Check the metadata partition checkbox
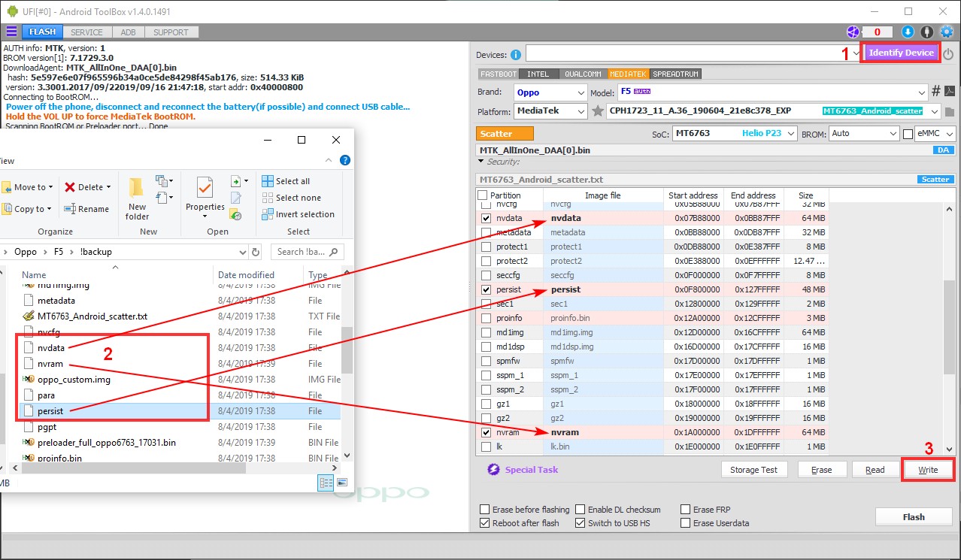The width and height of the screenshot is (961, 560). coord(486,232)
